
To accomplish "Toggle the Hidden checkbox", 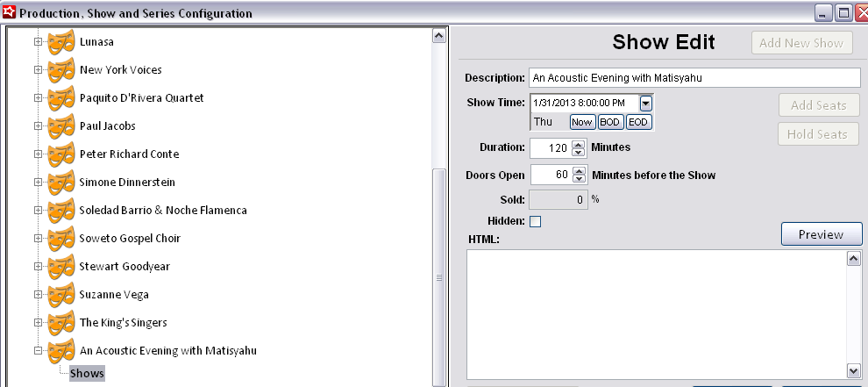I will [536, 221].
